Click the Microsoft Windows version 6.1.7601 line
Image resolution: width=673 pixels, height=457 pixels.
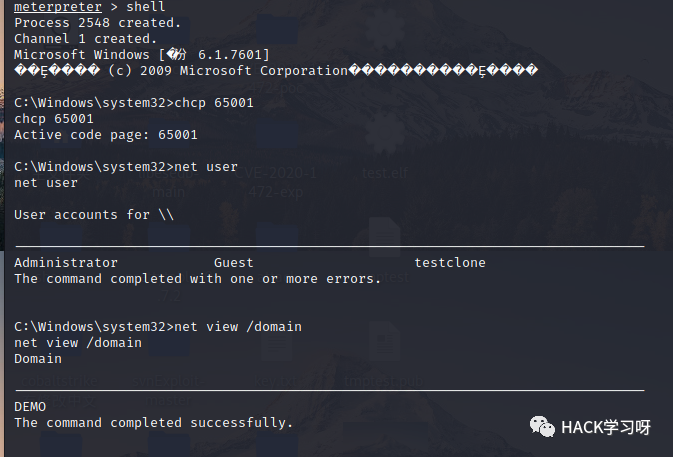click(x=142, y=55)
